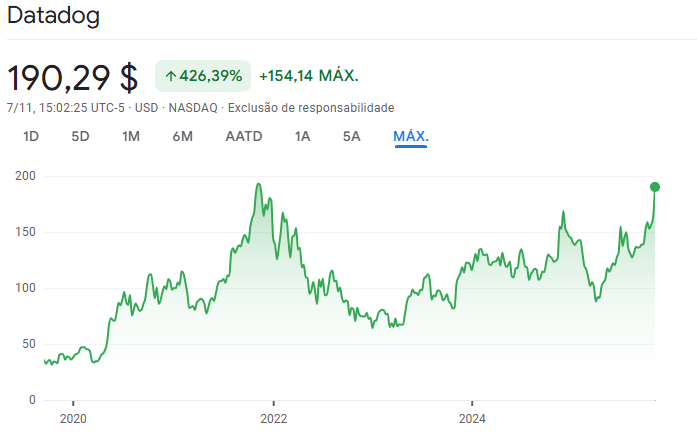Choose the 6M range tab

click(x=182, y=136)
